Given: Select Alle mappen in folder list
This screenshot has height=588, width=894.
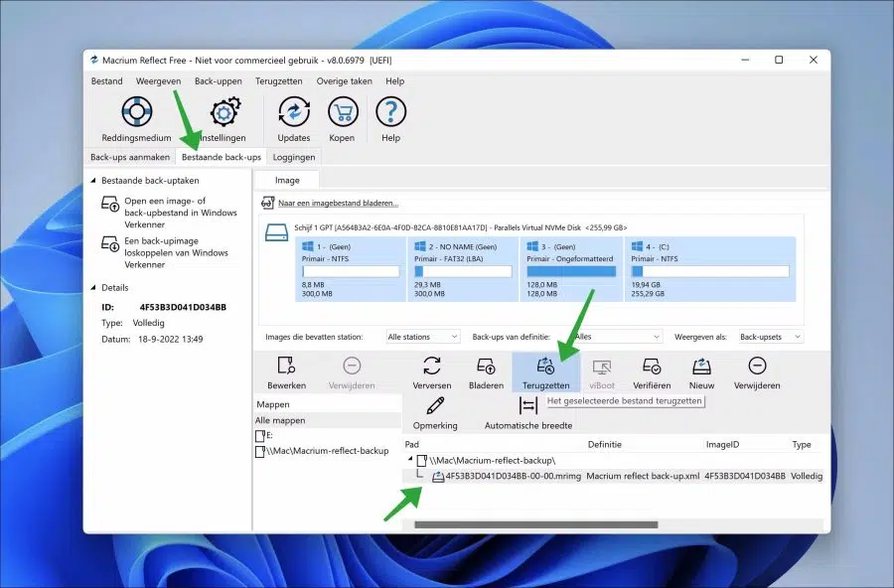Looking at the screenshot, I should [327, 420].
